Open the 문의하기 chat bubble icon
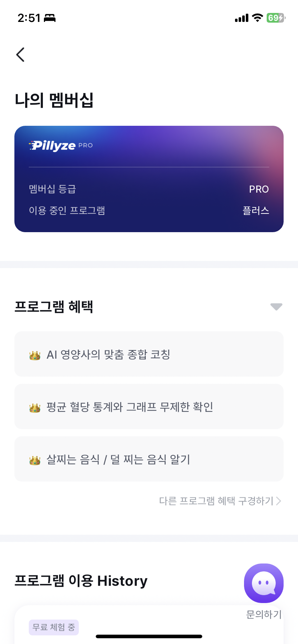The image size is (298, 644). [x=263, y=583]
